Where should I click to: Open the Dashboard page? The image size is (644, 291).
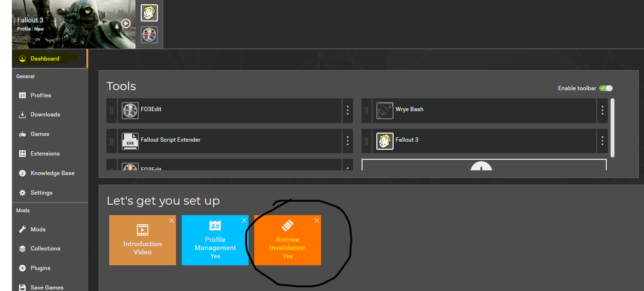(50, 59)
